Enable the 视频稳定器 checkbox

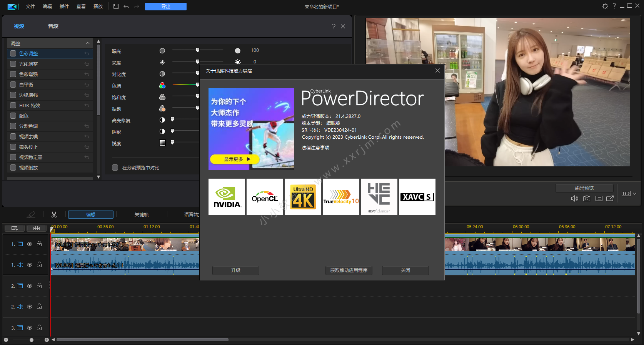point(13,158)
